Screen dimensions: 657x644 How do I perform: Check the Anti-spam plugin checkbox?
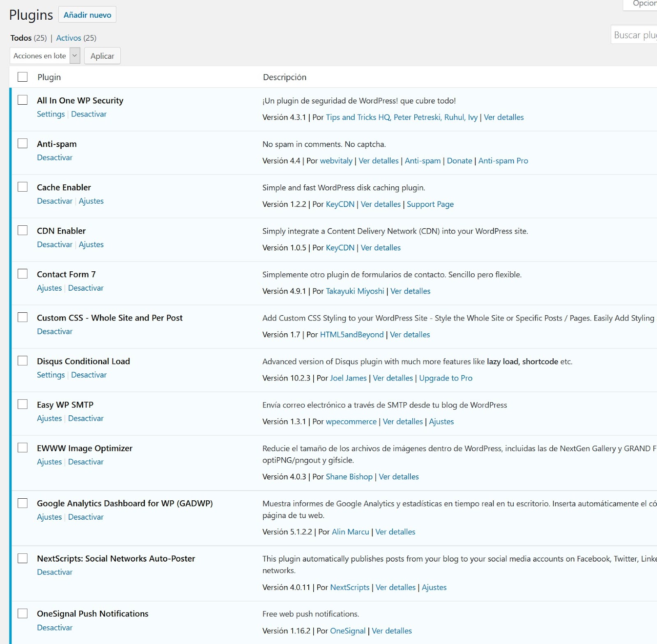pyautogui.click(x=23, y=143)
